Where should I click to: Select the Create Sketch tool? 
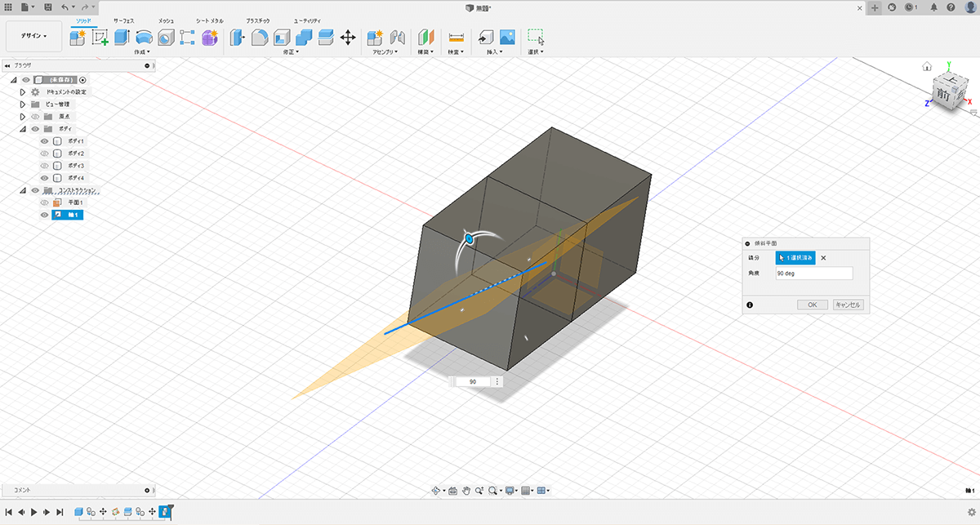click(x=100, y=37)
